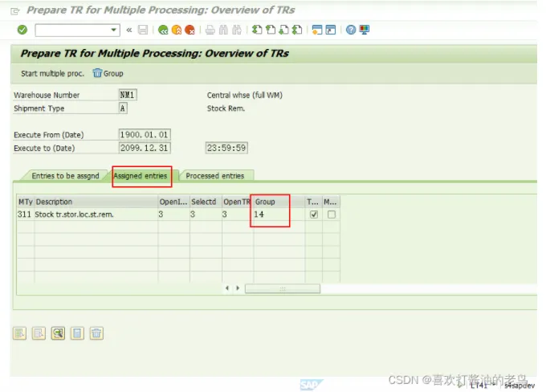Switch to Processed entries tab

[x=215, y=176]
